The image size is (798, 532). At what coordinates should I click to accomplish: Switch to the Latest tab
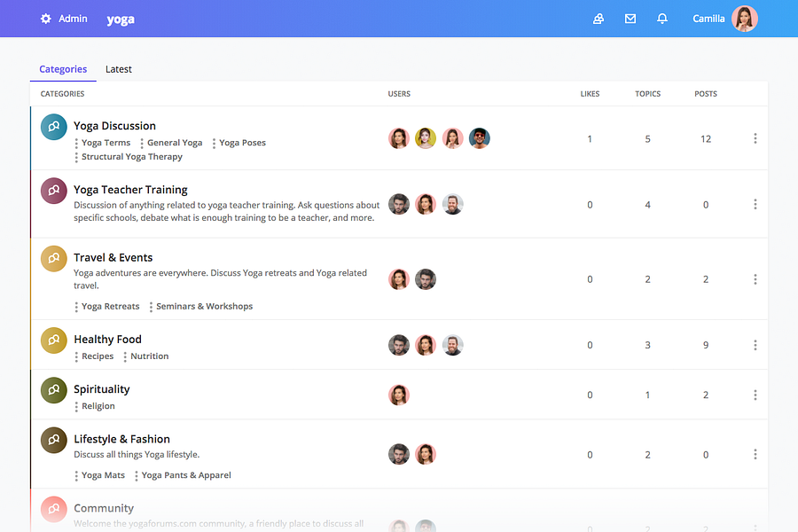click(x=119, y=69)
